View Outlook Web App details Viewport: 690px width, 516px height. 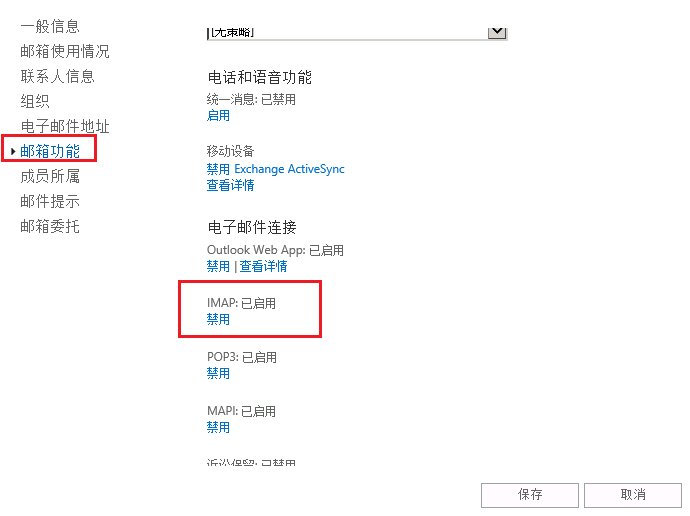tap(263, 267)
